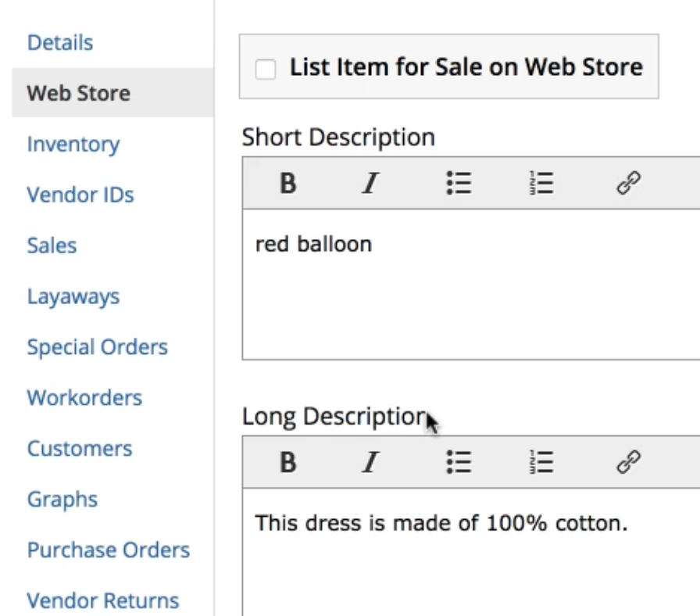Viewport: 700px width, 616px height.
Task: Insert bulleted list in Long Description editor
Action: coord(459,463)
